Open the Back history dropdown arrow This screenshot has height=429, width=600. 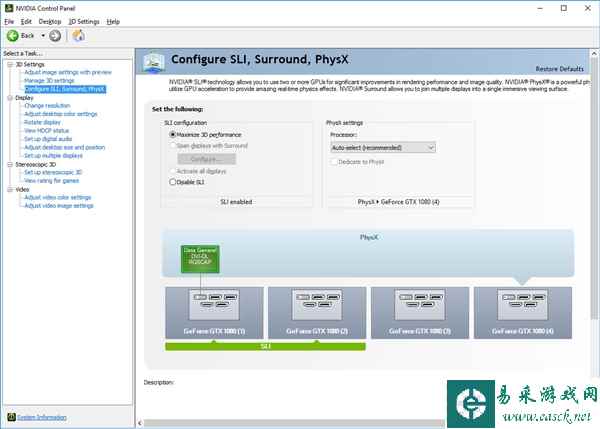[x=43, y=36]
